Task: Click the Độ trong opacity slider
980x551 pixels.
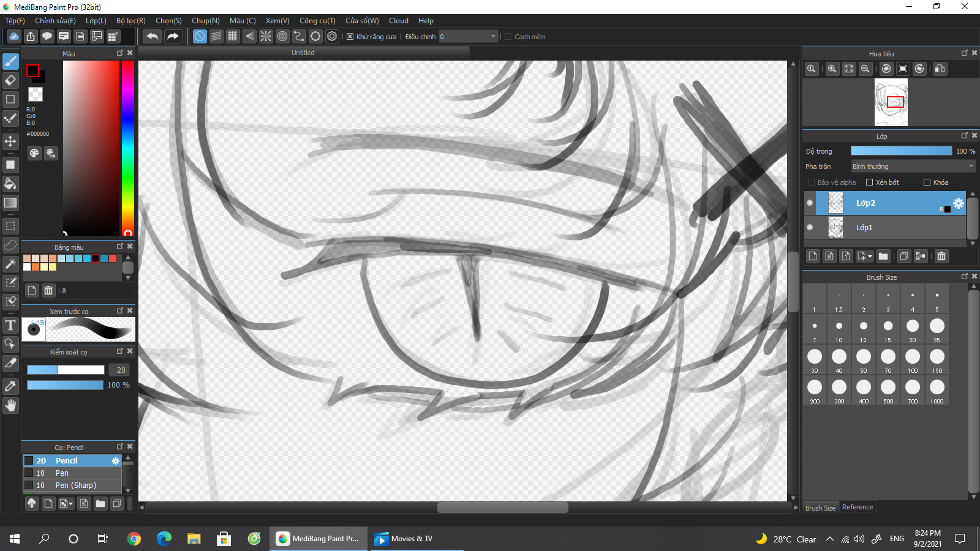Action: 900,151
